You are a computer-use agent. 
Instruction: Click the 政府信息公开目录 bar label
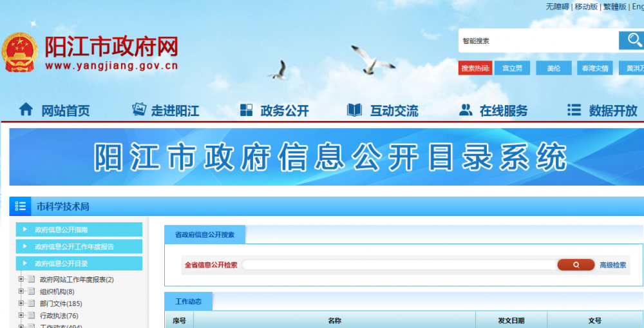tap(61, 264)
